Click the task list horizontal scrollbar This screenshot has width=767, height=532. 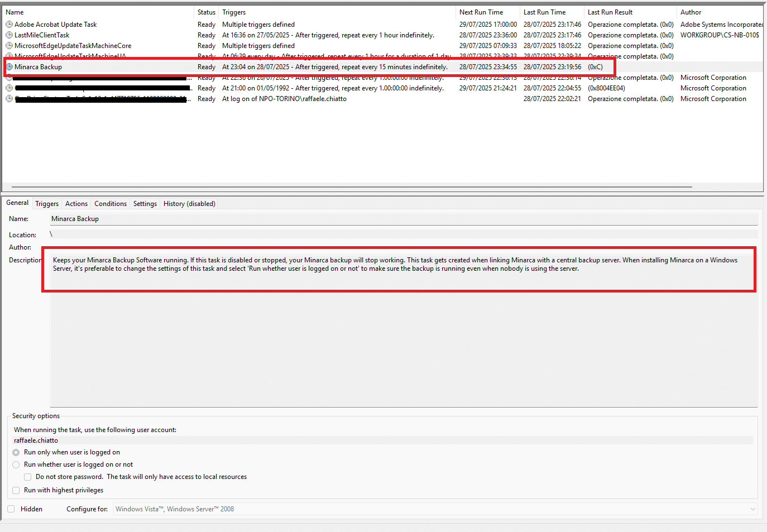[352, 187]
